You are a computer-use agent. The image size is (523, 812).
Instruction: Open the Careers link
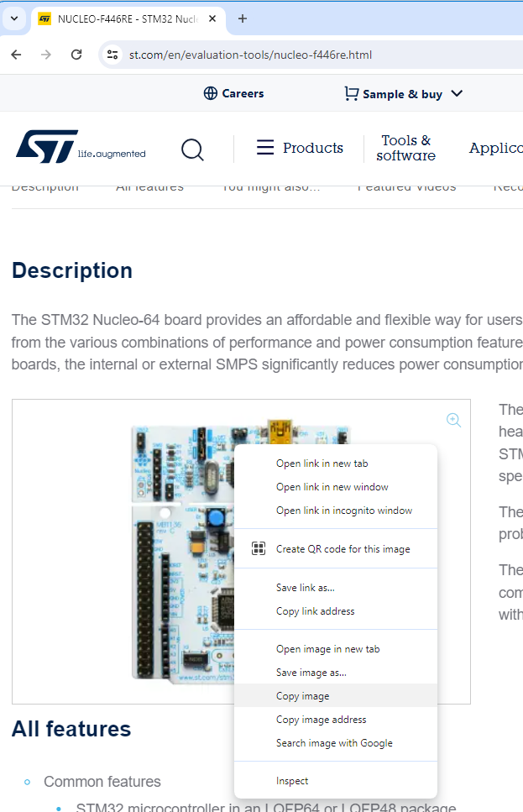point(243,93)
